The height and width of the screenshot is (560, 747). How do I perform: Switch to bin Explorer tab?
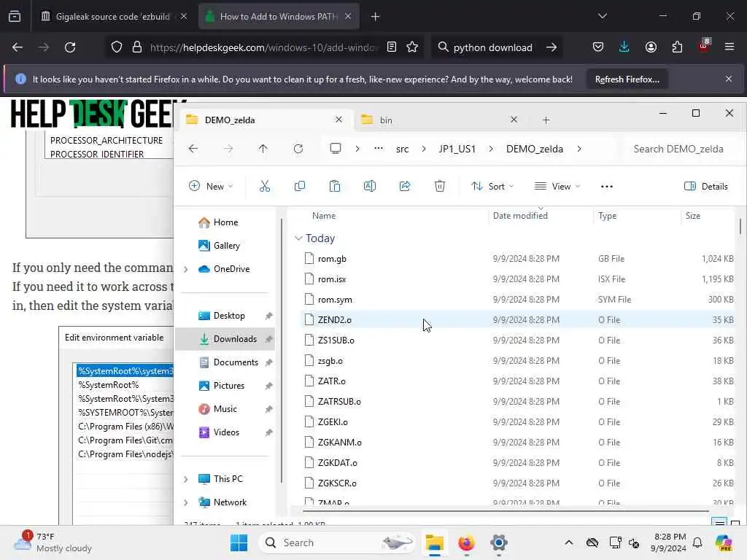click(440, 120)
